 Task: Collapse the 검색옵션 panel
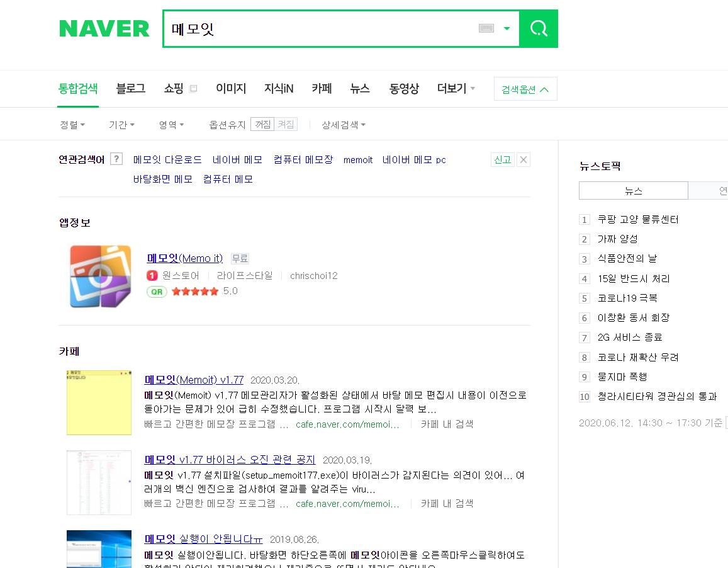pos(525,89)
